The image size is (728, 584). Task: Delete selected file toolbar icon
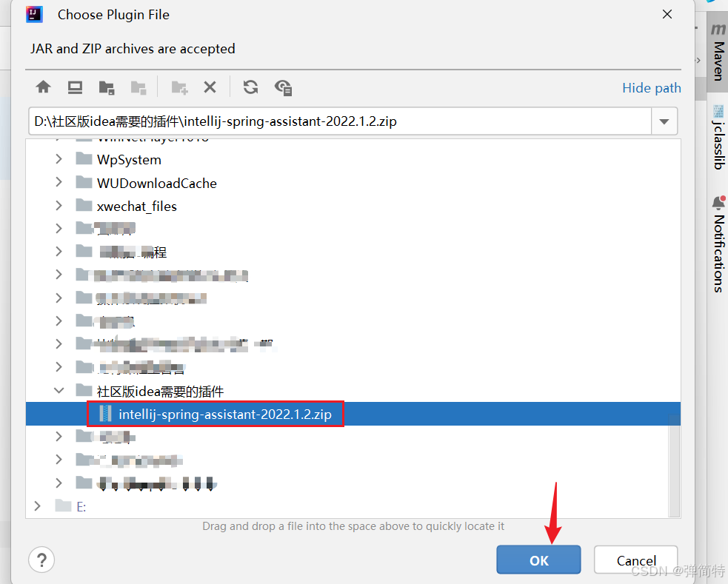point(210,87)
